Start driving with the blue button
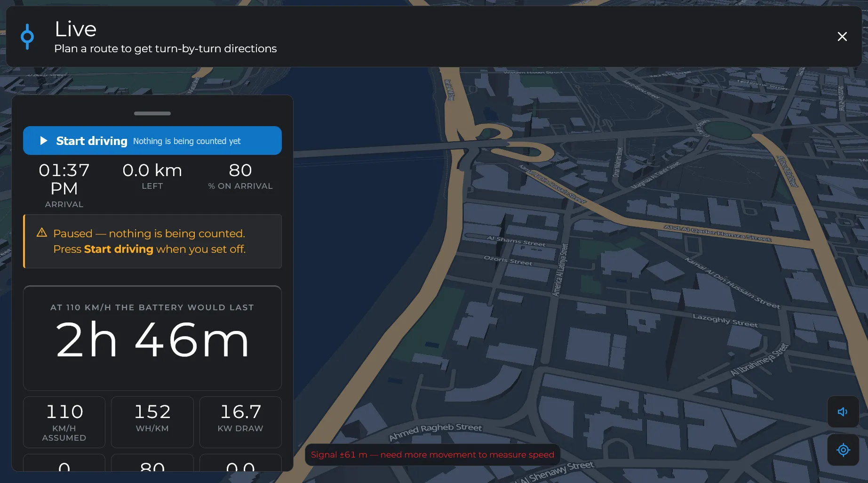The height and width of the screenshot is (483, 868). pyautogui.click(x=152, y=140)
